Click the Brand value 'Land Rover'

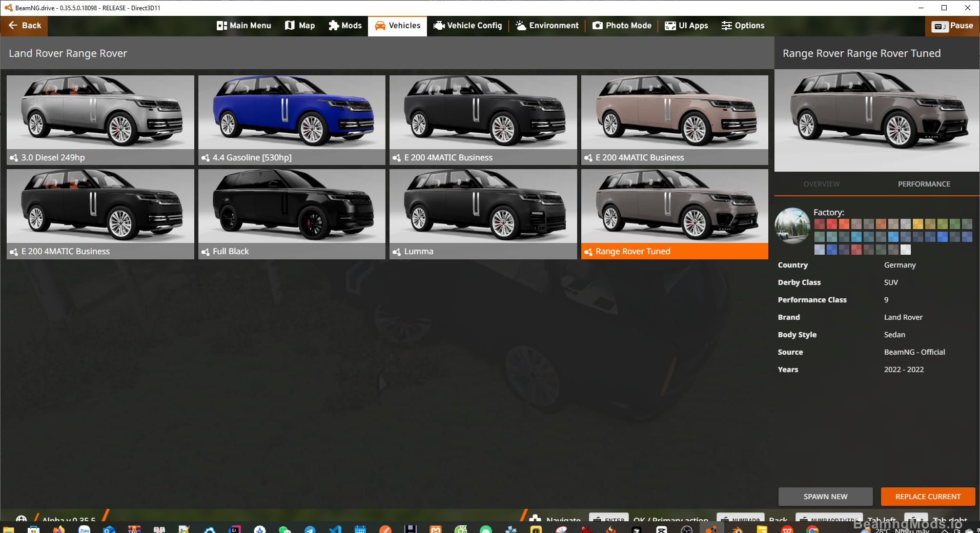point(903,317)
